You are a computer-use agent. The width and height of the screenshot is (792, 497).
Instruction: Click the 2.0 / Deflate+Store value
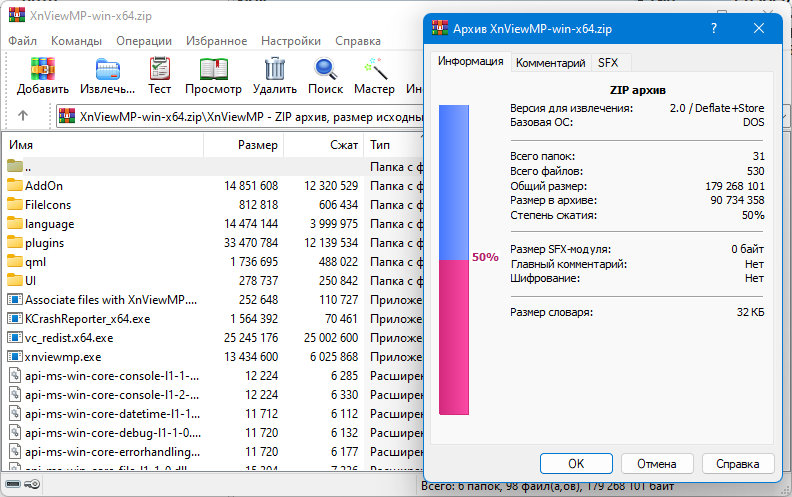click(x=717, y=108)
